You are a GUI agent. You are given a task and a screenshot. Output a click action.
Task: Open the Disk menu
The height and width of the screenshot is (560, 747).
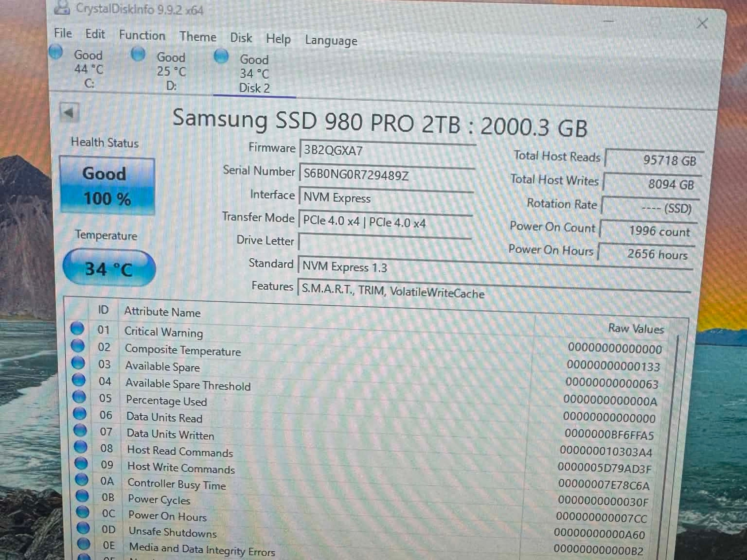(241, 38)
